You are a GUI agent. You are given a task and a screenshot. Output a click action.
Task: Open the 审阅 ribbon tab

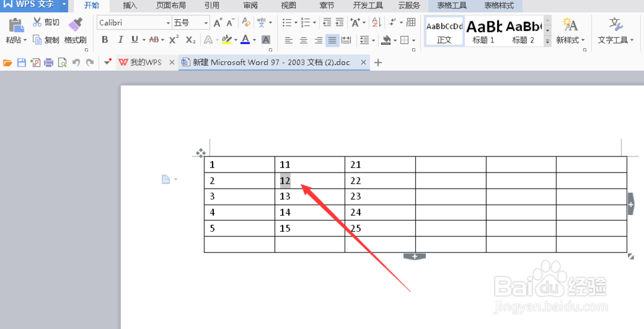click(250, 5)
